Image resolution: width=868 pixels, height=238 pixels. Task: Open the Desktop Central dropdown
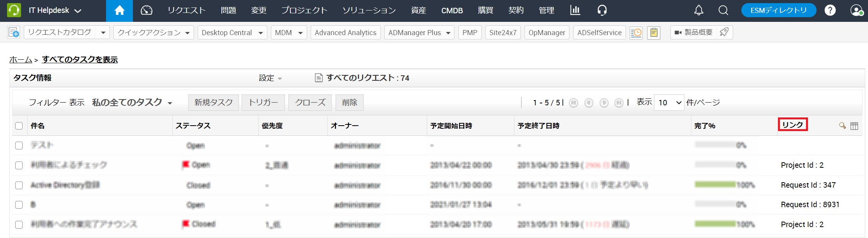pos(232,33)
